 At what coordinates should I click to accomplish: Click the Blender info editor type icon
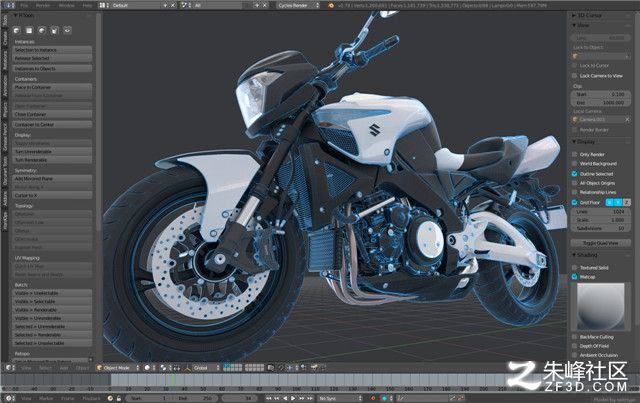(x=9, y=5)
